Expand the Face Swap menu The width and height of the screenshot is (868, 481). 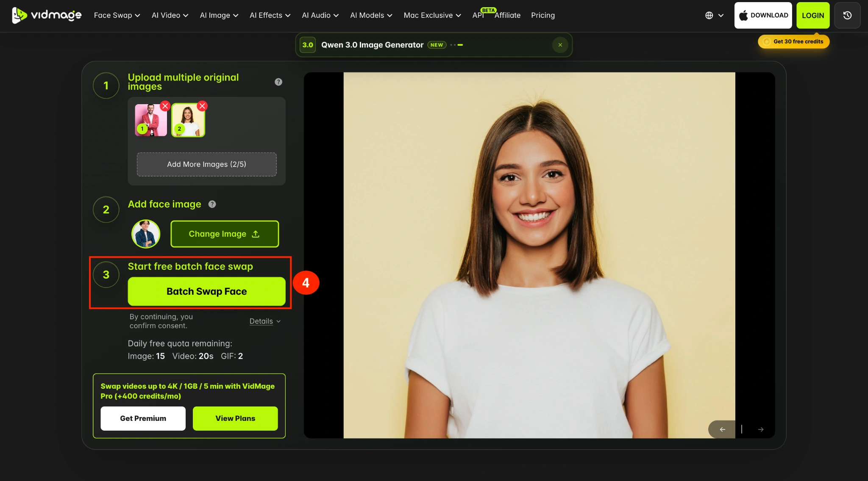[x=117, y=15]
